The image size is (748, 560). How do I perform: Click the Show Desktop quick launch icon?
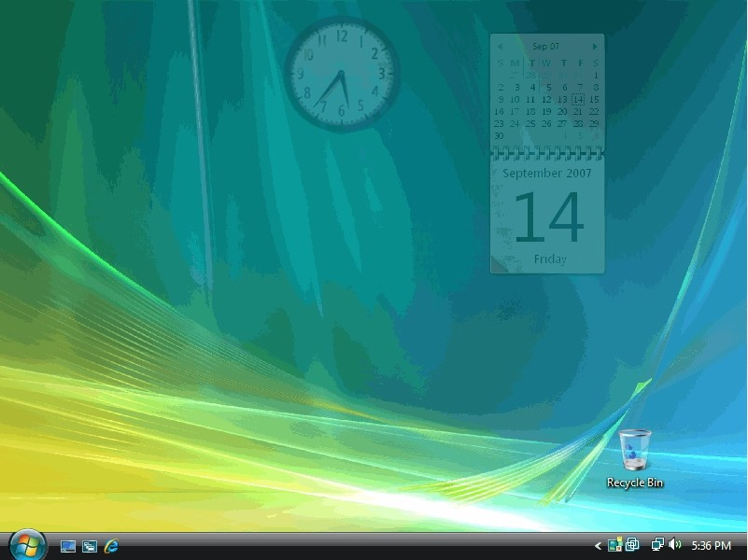click(68, 546)
